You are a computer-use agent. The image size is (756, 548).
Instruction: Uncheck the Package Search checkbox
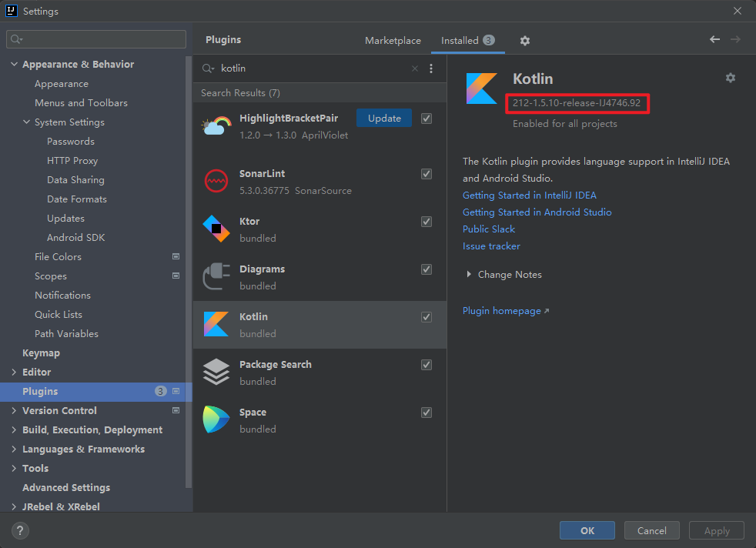click(427, 365)
